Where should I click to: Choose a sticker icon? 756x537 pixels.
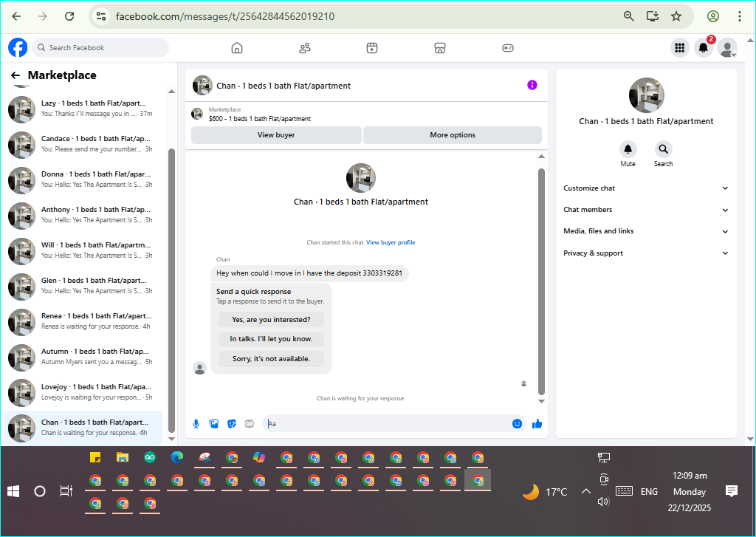click(x=232, y=424)
